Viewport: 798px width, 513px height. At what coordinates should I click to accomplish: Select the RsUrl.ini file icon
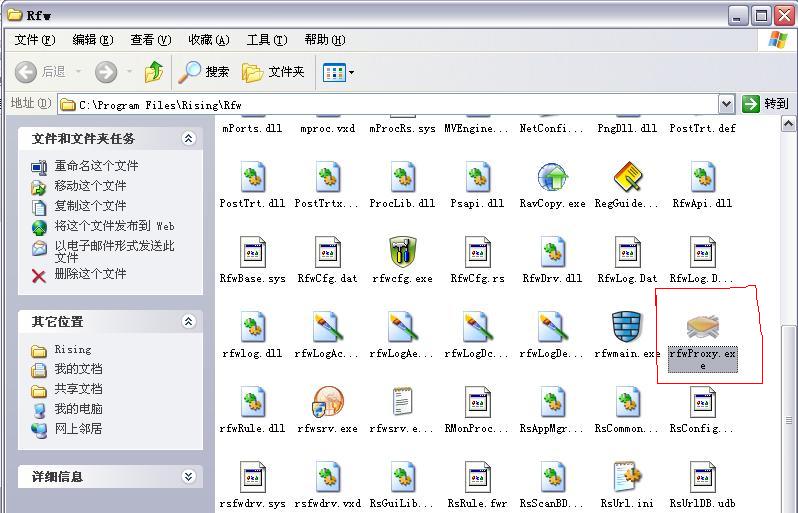pos(628,477)
